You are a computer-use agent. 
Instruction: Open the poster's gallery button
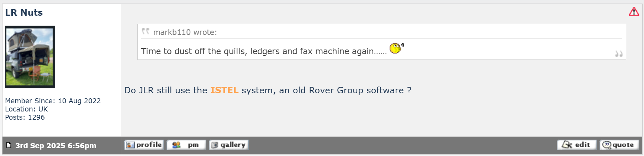tap(229, 145)
